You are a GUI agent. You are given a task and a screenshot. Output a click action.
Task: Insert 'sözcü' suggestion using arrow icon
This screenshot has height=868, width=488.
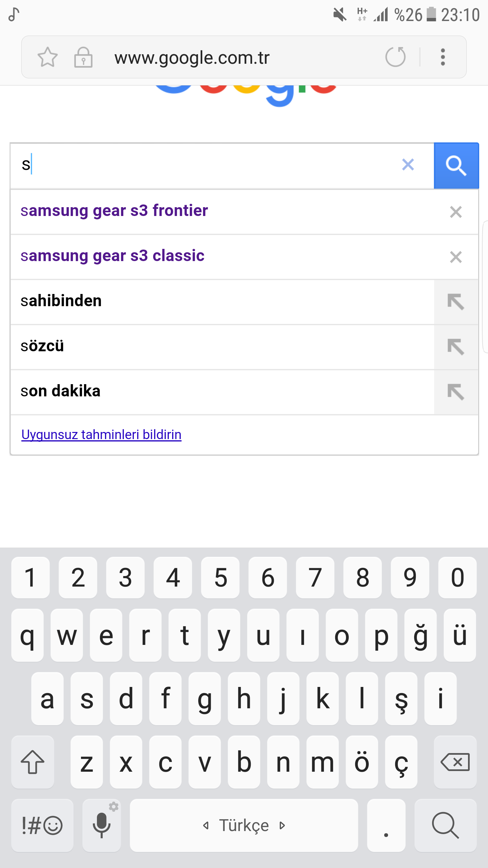[456, 347]
